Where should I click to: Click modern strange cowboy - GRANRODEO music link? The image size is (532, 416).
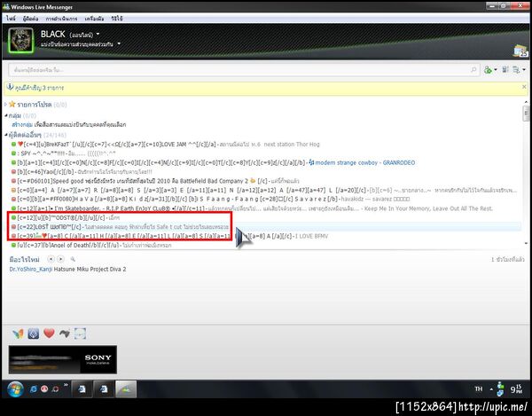click(x=364, y=163)
